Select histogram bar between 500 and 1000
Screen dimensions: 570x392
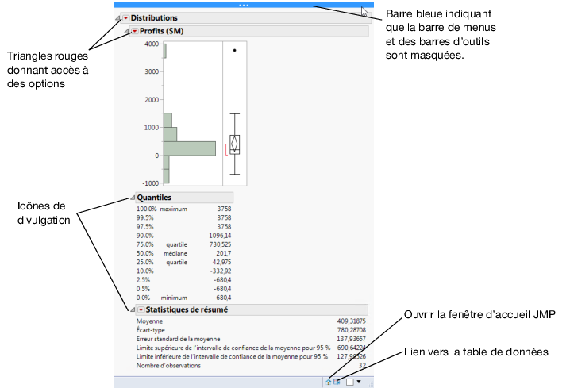point(170,134)
